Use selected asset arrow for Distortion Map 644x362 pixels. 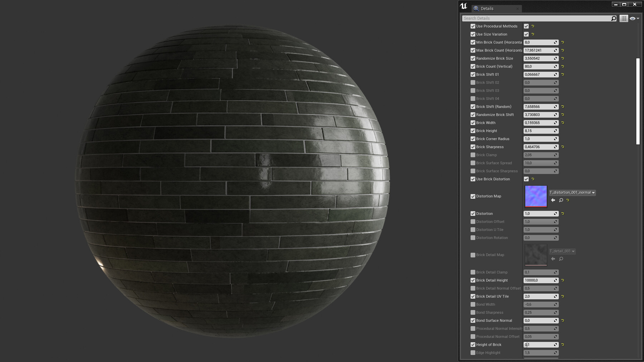pyautogui.click(x=553, y=200)
